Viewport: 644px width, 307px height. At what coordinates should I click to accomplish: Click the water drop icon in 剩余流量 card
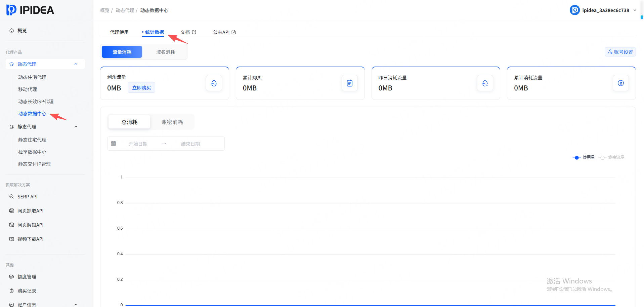214,83
